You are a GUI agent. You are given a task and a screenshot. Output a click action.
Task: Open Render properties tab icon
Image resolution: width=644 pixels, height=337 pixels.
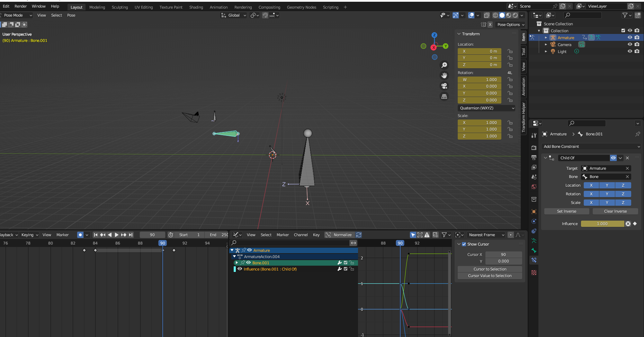coord(534,148)
